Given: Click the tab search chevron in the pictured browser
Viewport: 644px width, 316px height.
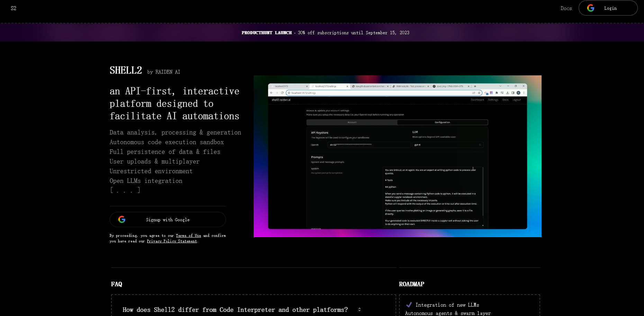Looking at the screenshot, I should 500,86.
